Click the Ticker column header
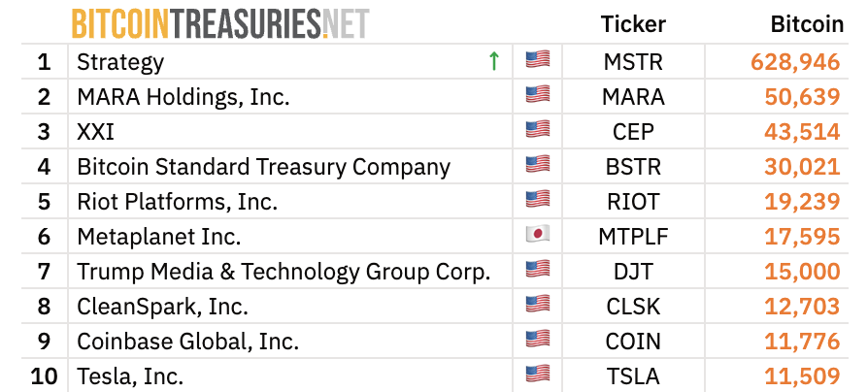Viewport: 868px width, 392px height. [x=633, y=24]
